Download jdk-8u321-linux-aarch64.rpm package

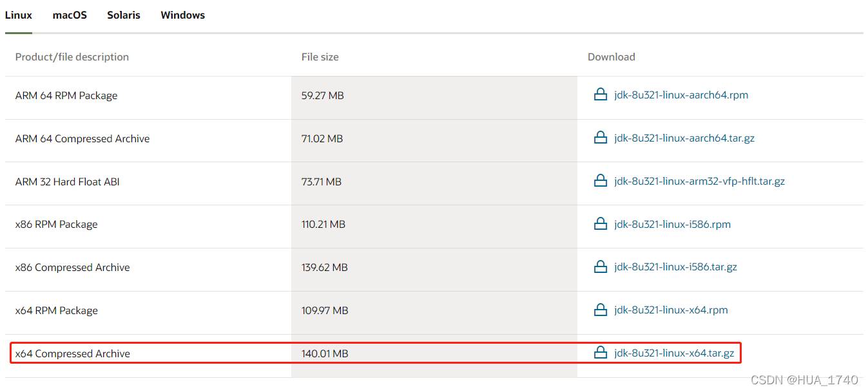[681, 95]
